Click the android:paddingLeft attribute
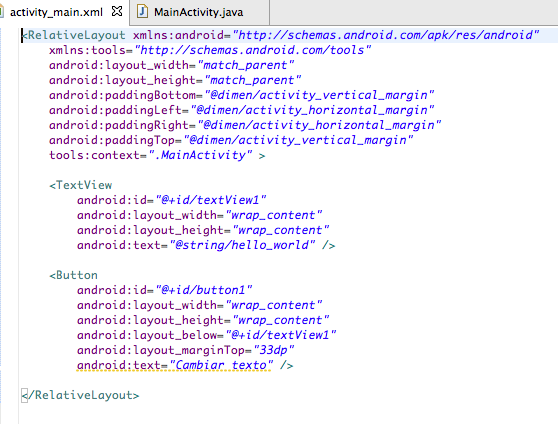Image resolution: width=558 pixels, height=424 pixels. pyautogui.click(x=115, y=110)
